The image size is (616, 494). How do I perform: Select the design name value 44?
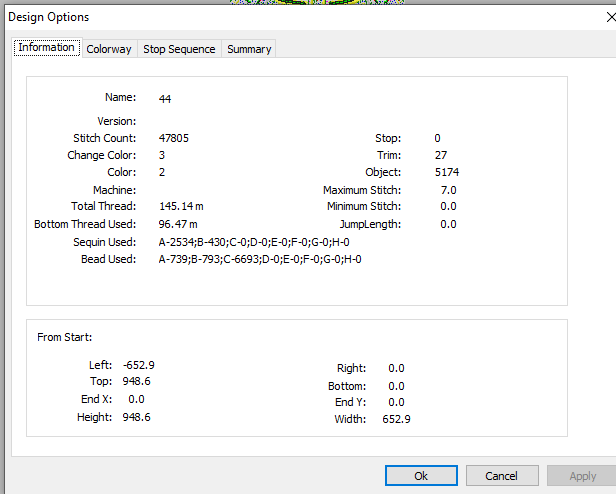click(165, 99)
